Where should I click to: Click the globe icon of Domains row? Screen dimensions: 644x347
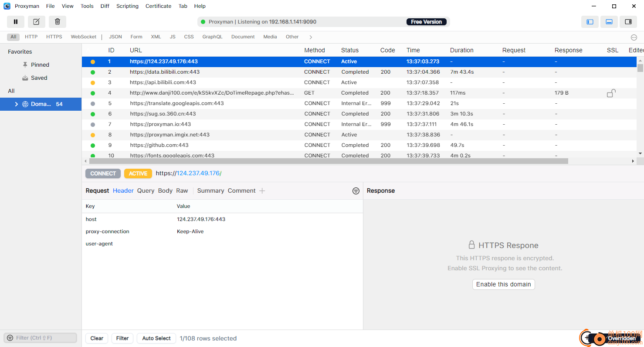[25, 104]
